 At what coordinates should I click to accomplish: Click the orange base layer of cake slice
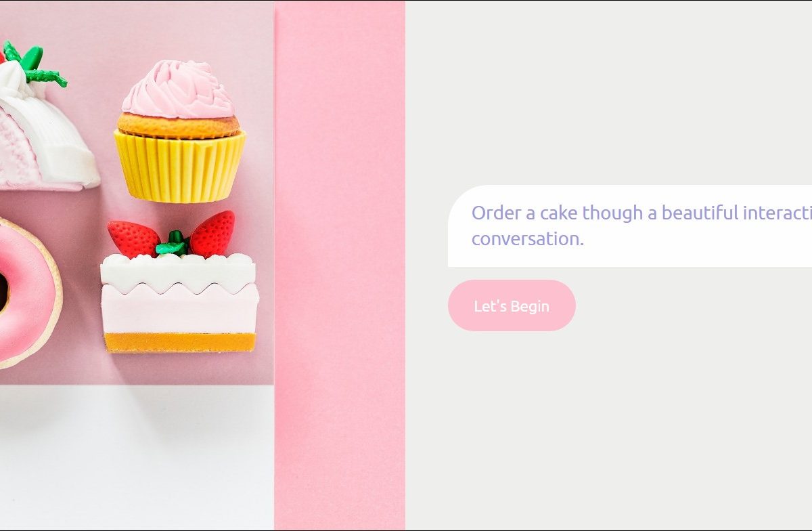180,342
